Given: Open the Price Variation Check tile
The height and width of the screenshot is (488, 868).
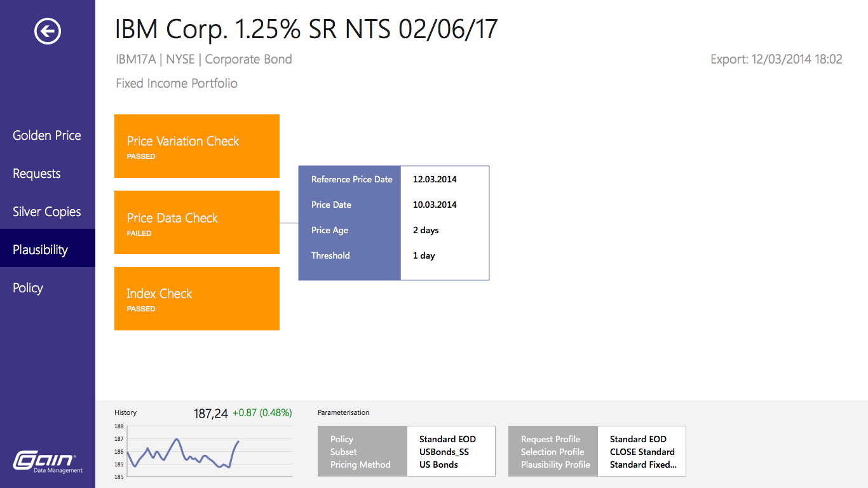Looking at the screenshot, I should click(197, 146).
